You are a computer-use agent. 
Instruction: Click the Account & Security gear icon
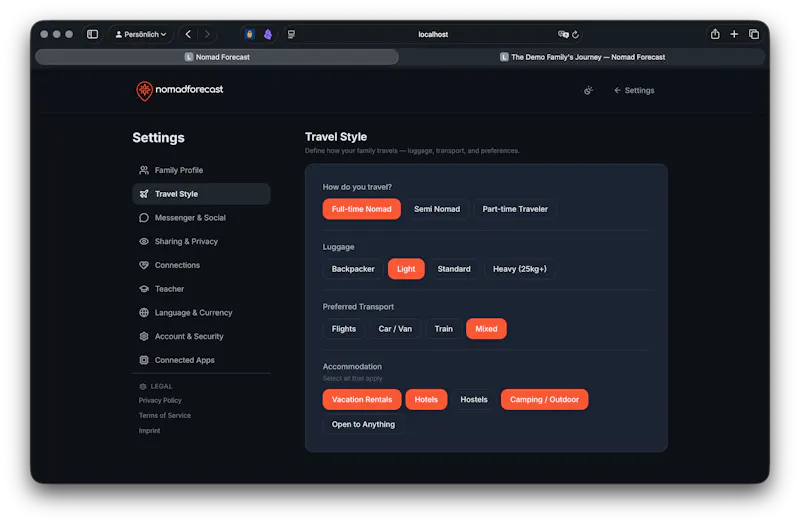[x=144, y=336]
